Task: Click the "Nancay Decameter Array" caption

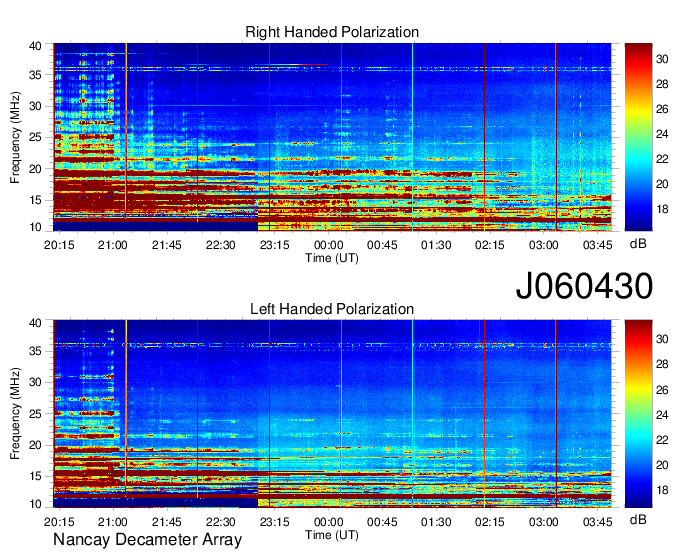Action: (147, 540)
